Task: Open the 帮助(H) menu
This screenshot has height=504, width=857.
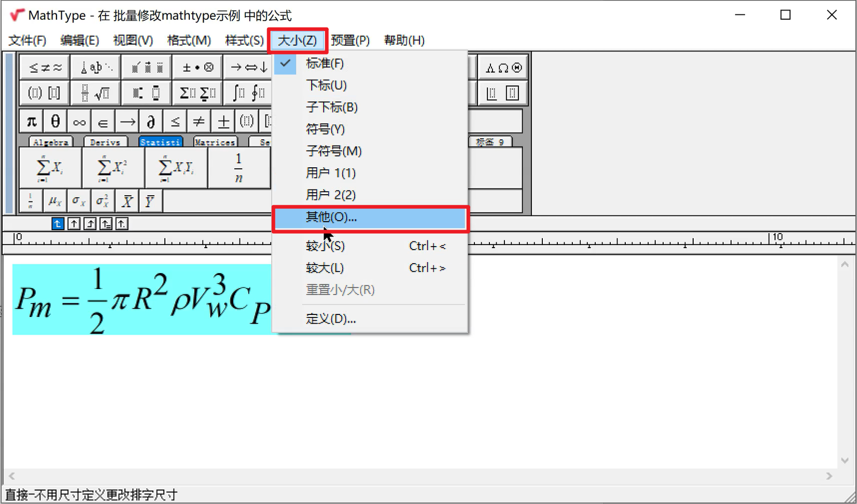Action: 404,40
